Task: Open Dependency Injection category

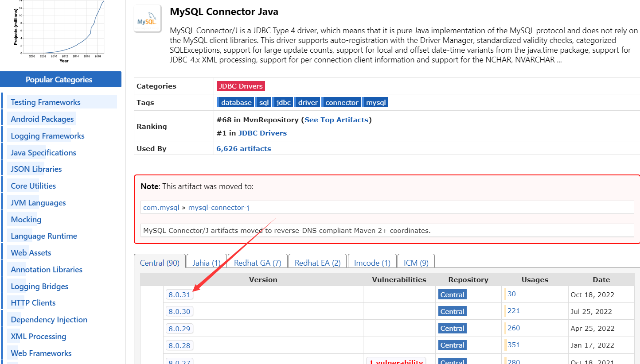Action: click(49, 320)
